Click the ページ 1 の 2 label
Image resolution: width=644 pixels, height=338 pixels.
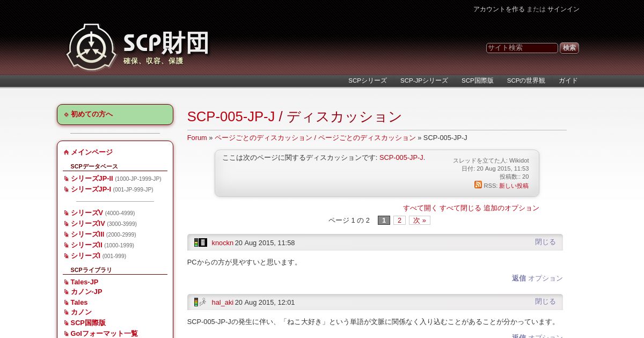coord(349,221)
